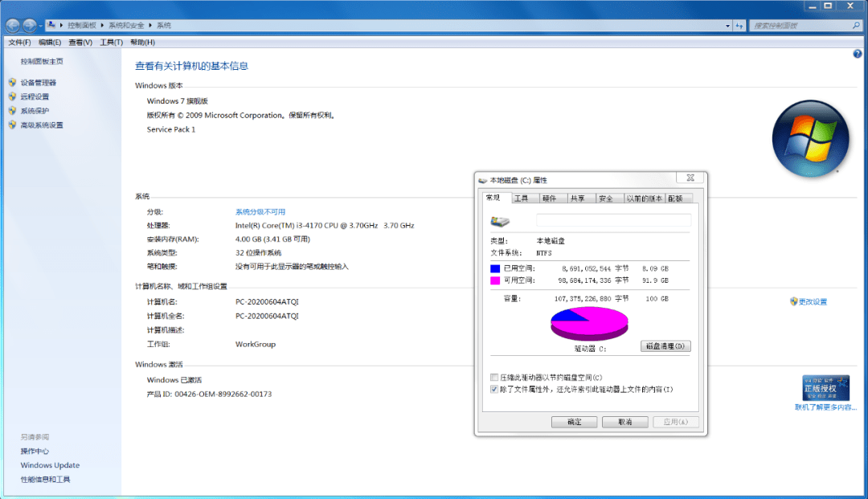Screen dimensions: 868x499
Task: Open the 文件(F) menu
Action: 19,43
